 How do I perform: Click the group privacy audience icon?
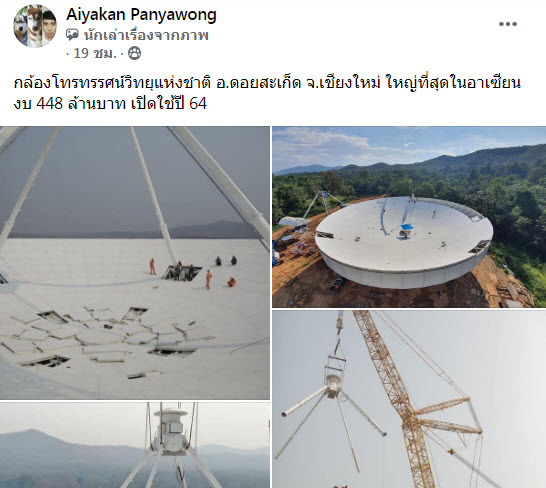click(135, 53)
